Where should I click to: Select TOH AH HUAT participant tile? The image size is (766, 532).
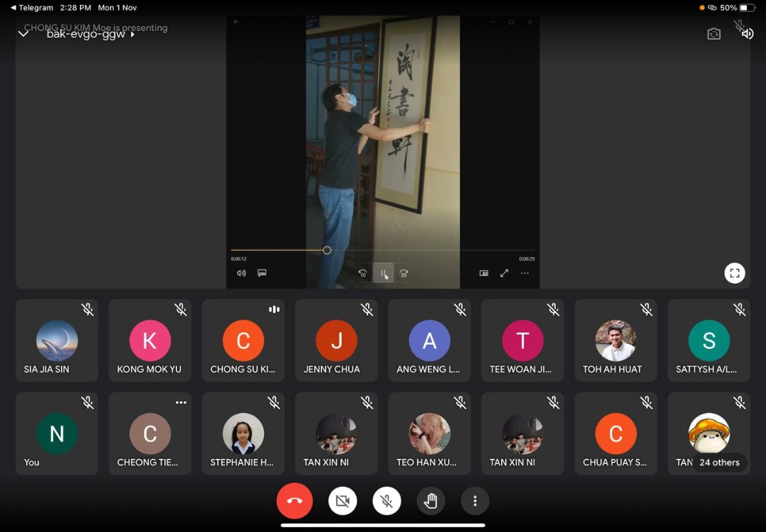(615, 340)
